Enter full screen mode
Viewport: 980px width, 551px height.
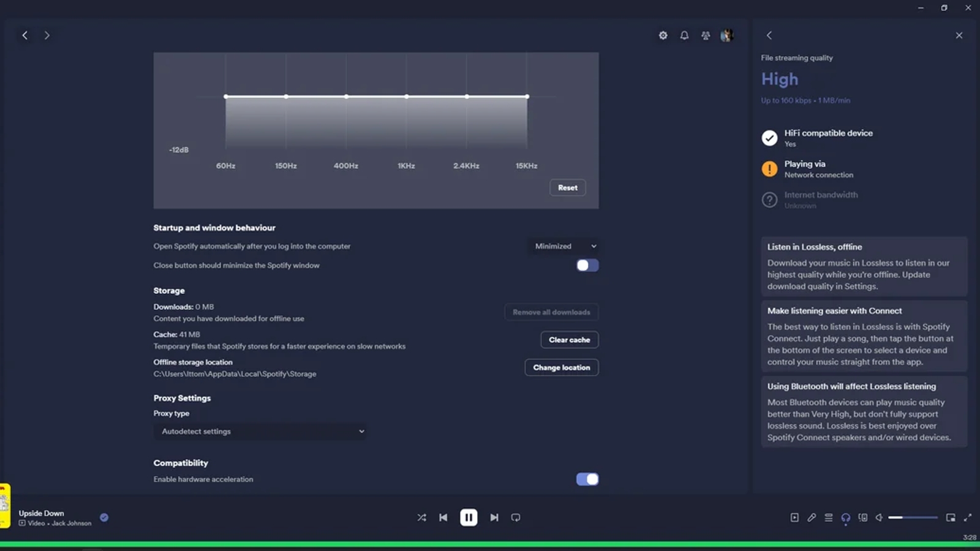968,517
